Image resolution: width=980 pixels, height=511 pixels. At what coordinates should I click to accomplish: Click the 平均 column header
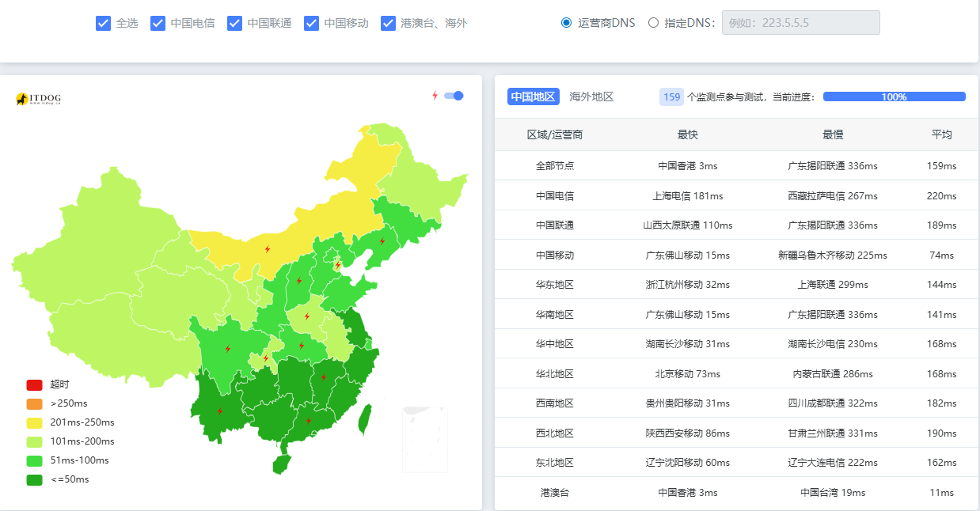(941, 134)
